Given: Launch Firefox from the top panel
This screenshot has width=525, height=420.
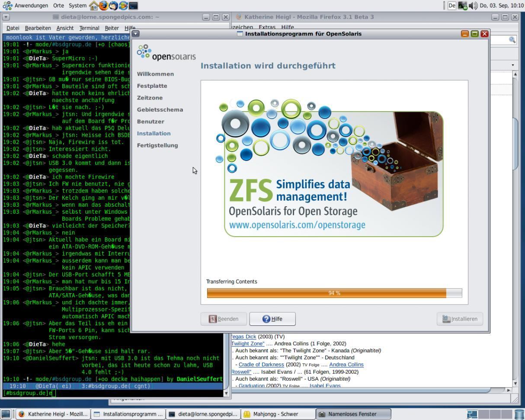Looking at the screenshot, I should 103,6.
